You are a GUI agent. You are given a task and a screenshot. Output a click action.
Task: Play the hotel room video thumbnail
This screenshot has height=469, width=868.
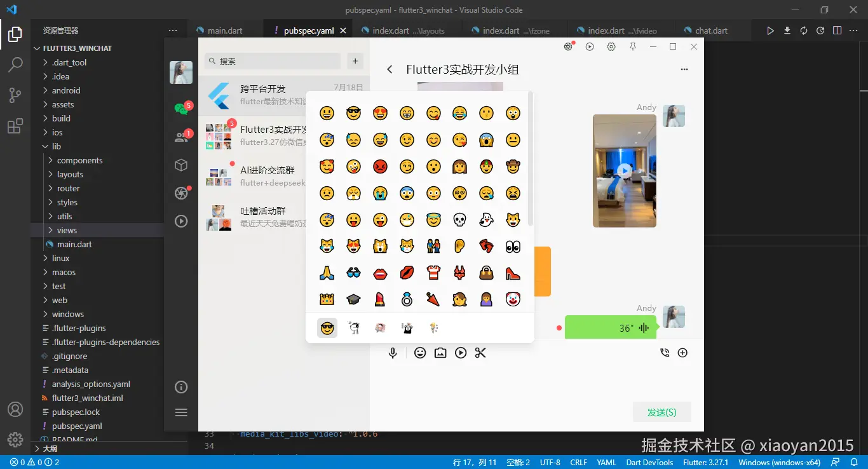[625, 170]
